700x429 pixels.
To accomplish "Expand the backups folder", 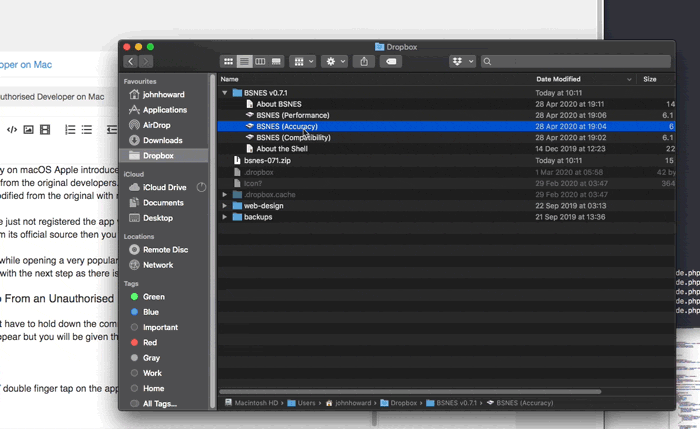I will point(225,217).
